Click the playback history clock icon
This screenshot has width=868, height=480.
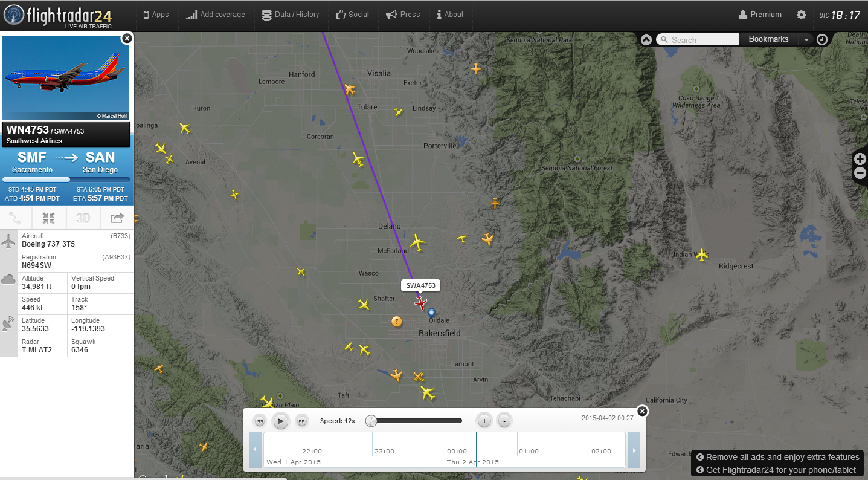pos(822,39)
